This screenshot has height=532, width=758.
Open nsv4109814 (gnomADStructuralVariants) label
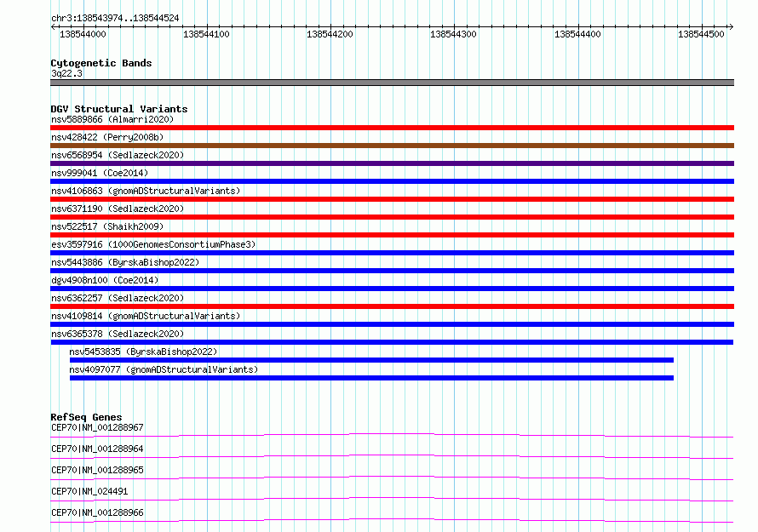[146, 316]
